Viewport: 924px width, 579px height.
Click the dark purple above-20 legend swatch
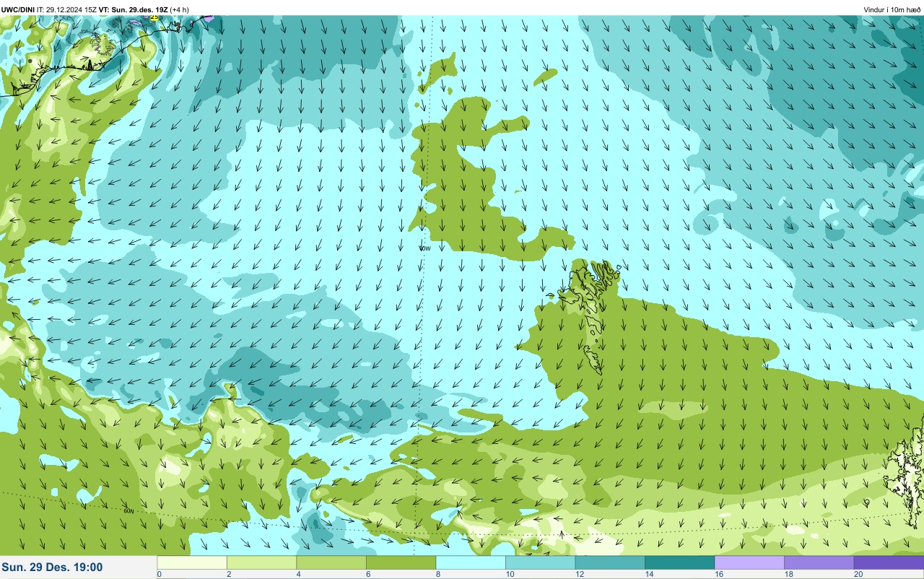point(889,562)
